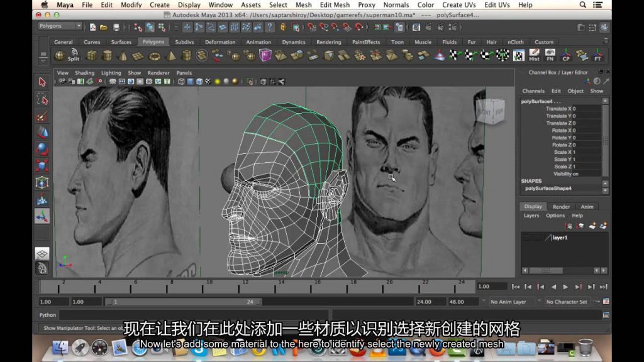Click the Python command line label
The width and height of the screenshot is (644, 362).
48,315
